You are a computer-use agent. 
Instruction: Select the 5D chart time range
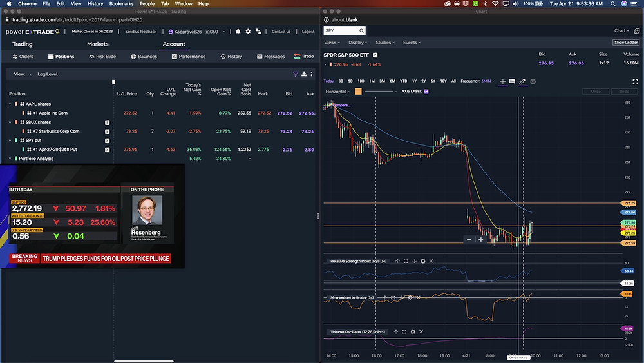coord(350,81)
